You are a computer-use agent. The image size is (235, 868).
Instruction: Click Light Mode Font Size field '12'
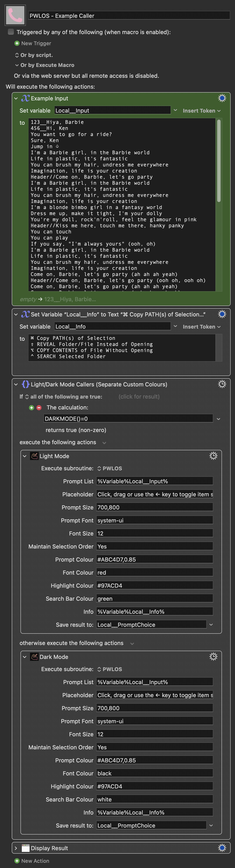pyautogui.click(x=154, y=533)
